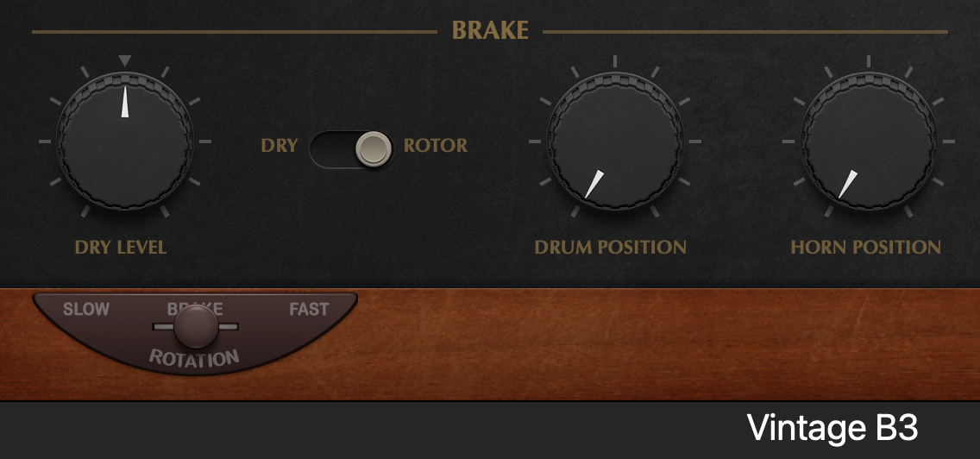Click the Vintage B3 title text
Screen dimensions: 980x459
(832, 428)
